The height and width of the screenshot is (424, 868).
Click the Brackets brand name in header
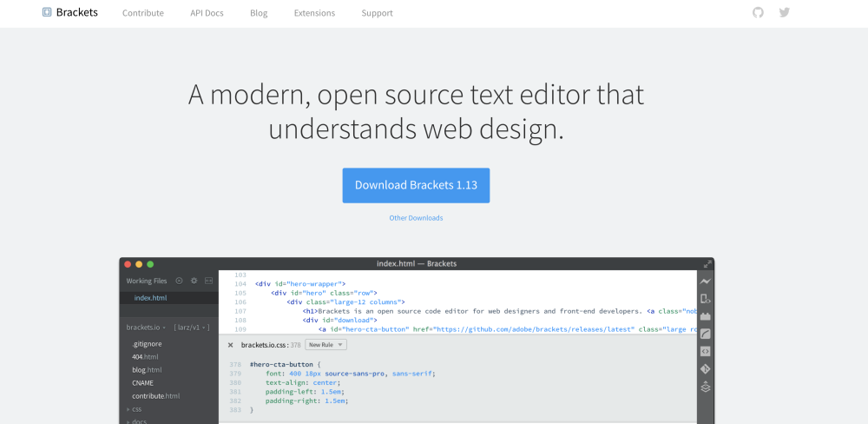click(x=77, y=12)
